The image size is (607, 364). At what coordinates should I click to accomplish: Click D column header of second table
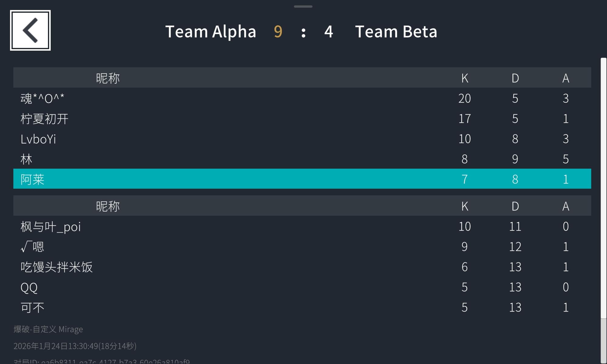(515, 206)
